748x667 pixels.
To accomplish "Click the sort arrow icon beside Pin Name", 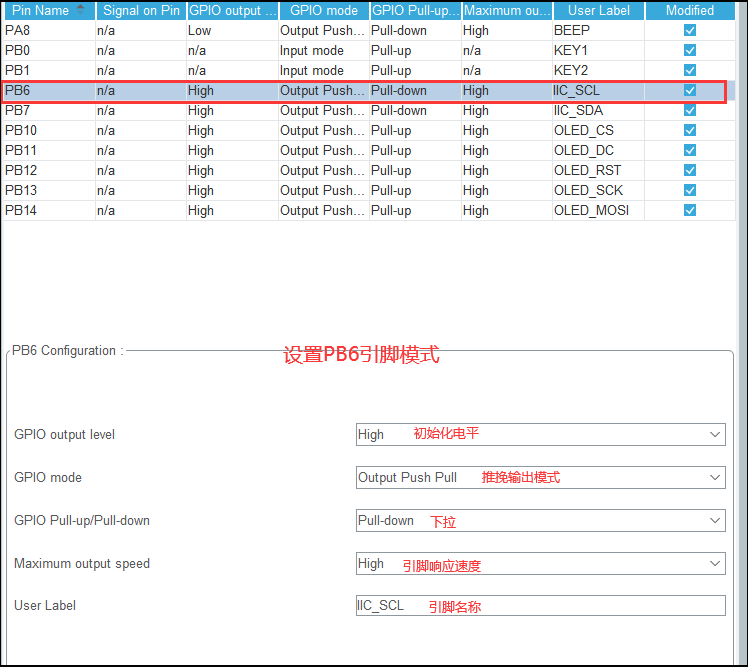I will (80, 9).
